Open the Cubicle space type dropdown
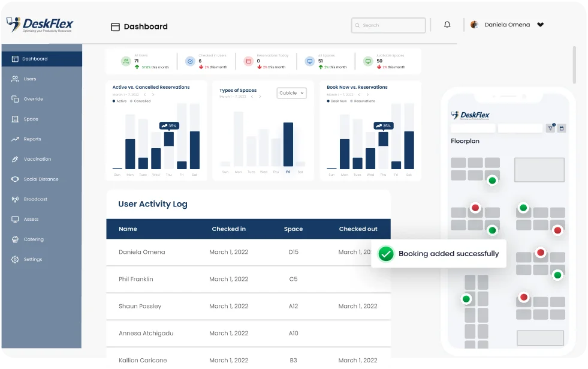588x369 pixels. (x=291, y=93)
